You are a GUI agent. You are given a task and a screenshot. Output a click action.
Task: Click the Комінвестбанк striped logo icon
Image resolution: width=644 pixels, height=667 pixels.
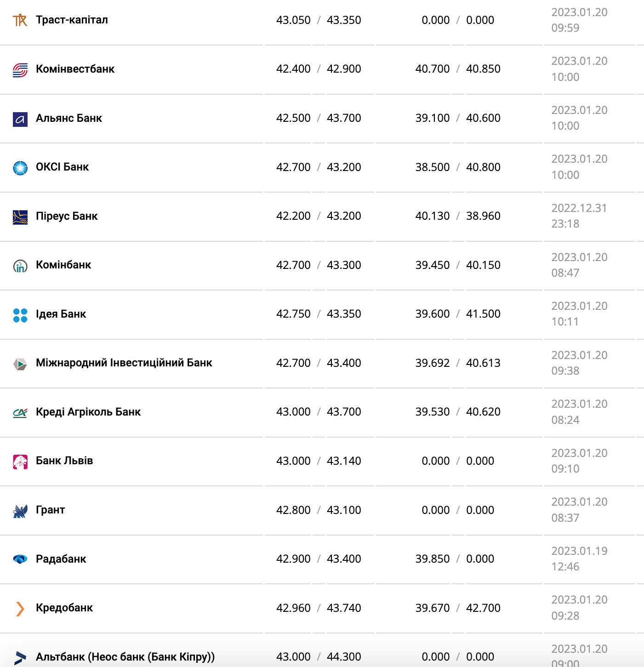coord(20,70)
